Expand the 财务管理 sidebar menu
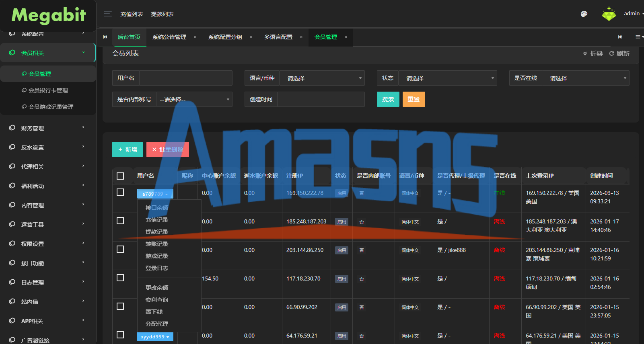The image size is (644, 344). (47, 128)
